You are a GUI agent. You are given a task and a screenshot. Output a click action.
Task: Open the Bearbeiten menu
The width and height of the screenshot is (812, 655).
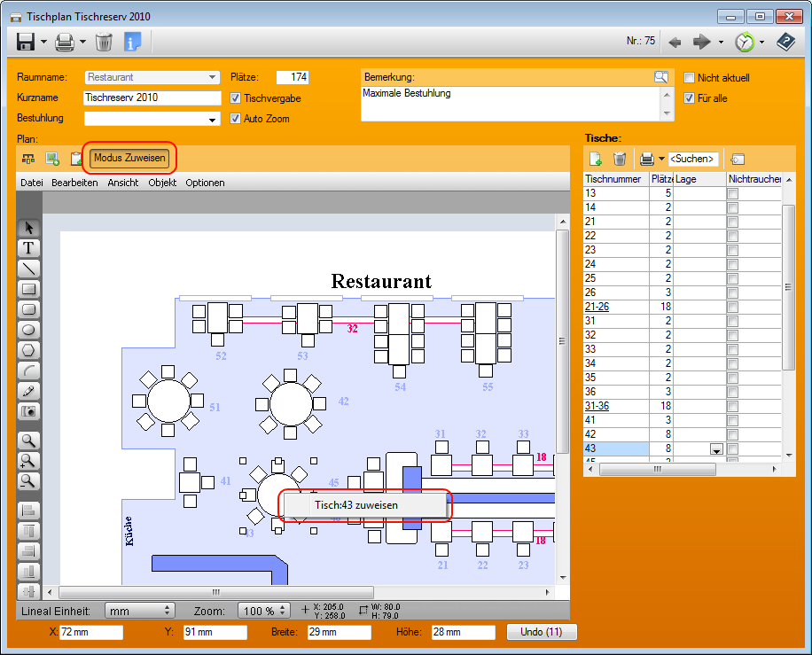[x=74, y=183]
